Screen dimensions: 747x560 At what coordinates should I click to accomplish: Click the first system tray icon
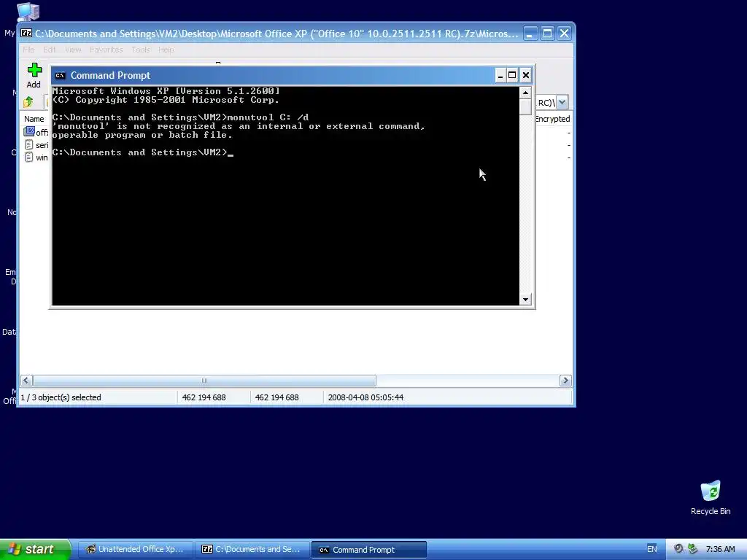(678, 549)
